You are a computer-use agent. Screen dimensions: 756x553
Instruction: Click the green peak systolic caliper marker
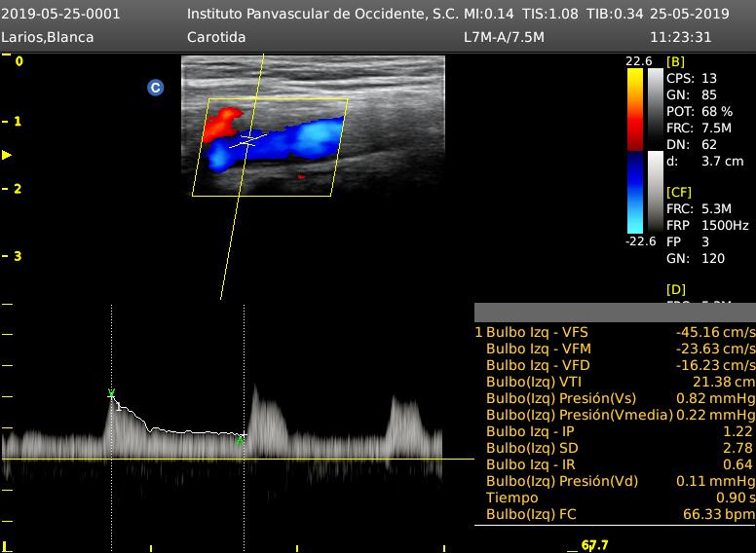[x=111, y=393]
